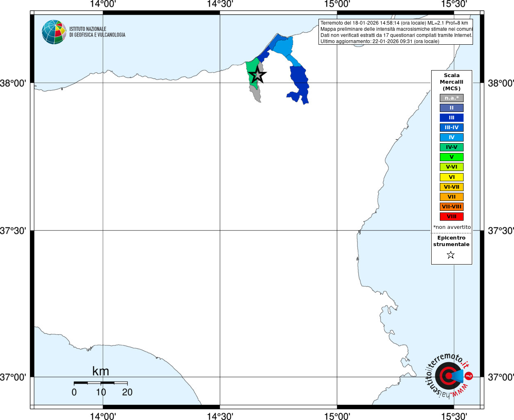Click the earthquake info text box

coord(396,32)
